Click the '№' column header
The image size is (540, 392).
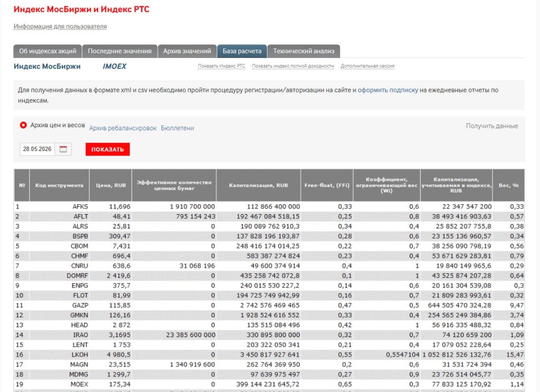pos(22,185)
